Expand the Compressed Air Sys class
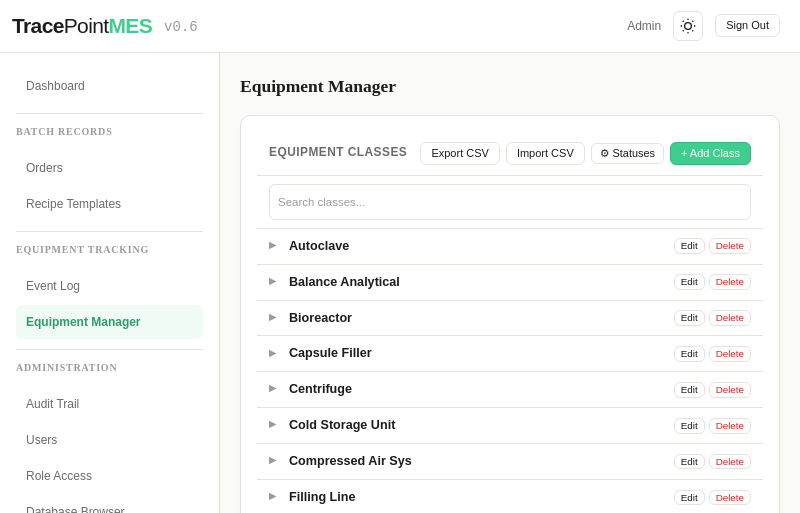This screenshot has width=800, height=513. (x=272, y=460)
